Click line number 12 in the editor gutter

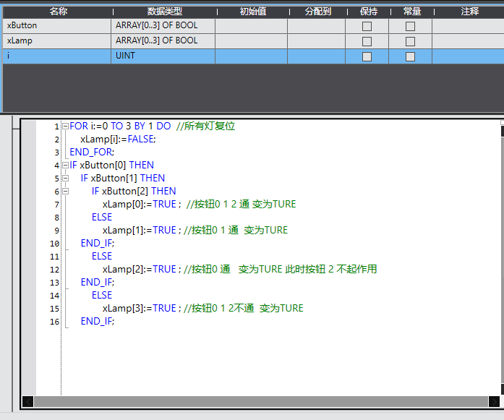click(55, 270)
